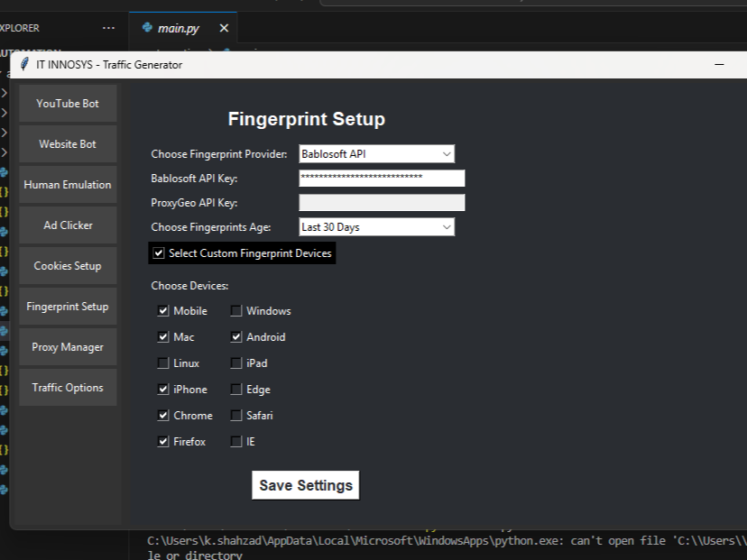
Task: Enable the Linux device checkbox
Action: coord(163,363)
